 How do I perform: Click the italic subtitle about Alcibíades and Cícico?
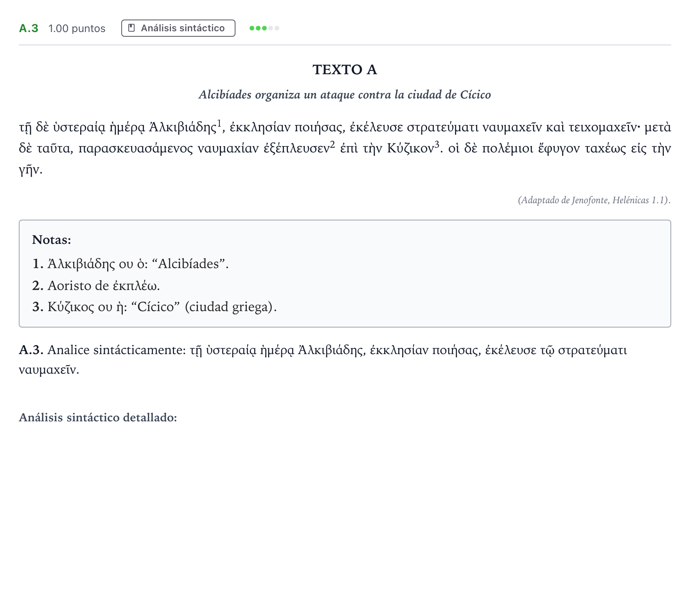[x=345, y=95]
